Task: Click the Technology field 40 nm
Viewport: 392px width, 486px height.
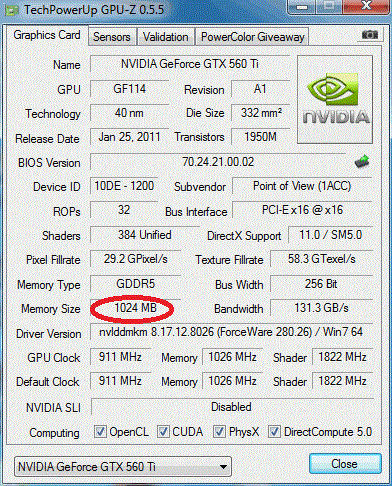Action: pos(130,113)
